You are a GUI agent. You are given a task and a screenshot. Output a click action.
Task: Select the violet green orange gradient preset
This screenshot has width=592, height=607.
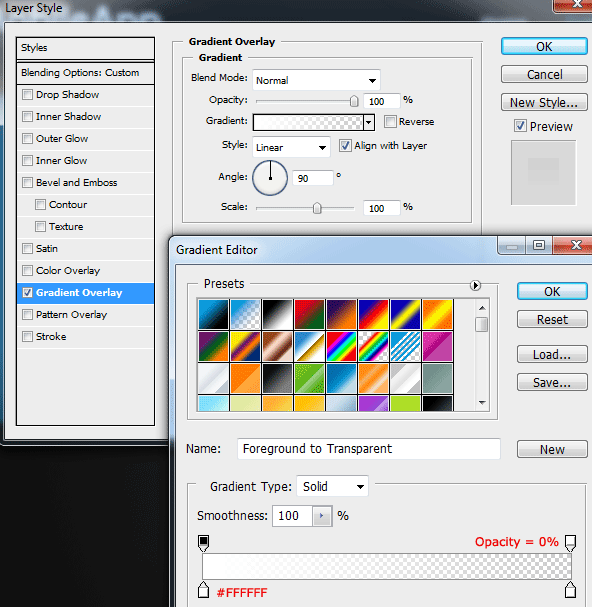click(x=213, y=346)
